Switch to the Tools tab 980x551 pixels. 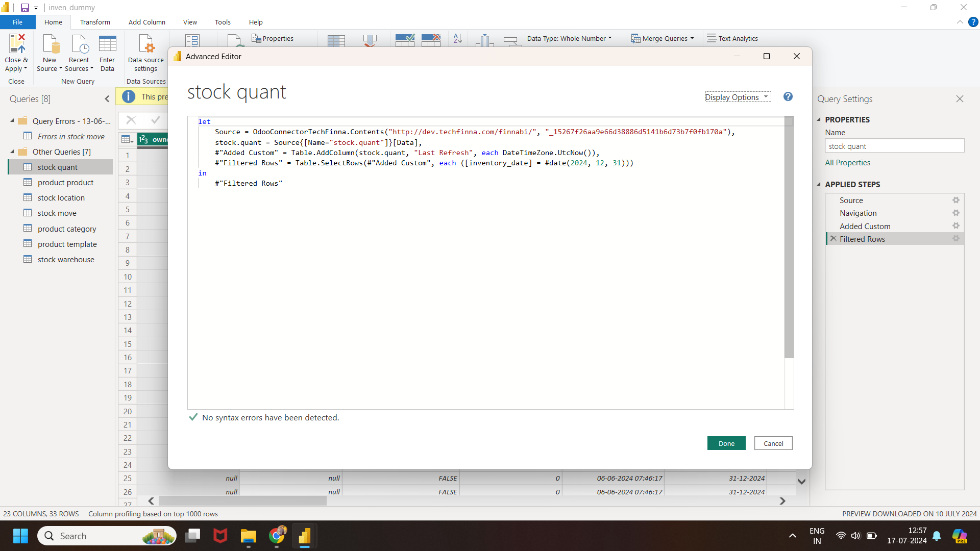point(223,22)
